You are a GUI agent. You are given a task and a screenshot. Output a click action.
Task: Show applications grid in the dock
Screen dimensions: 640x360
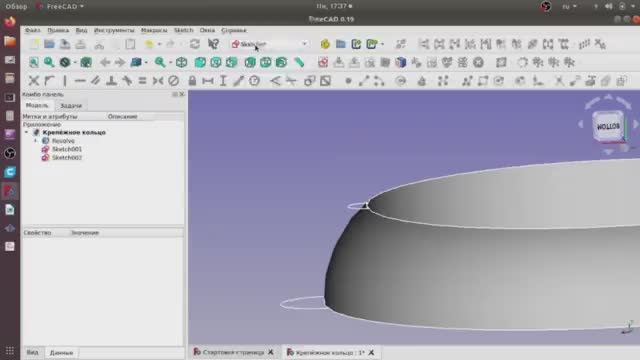click(10, 350)
